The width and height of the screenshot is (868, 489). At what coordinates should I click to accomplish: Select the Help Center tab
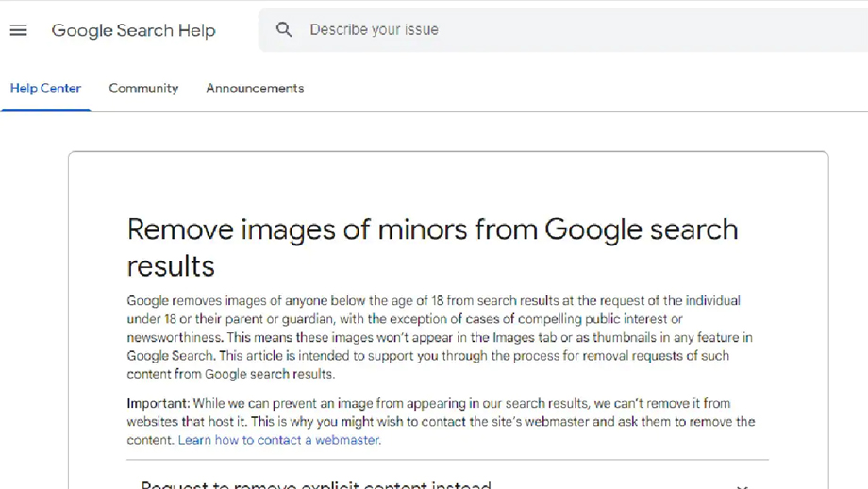(x=45, y=88)
